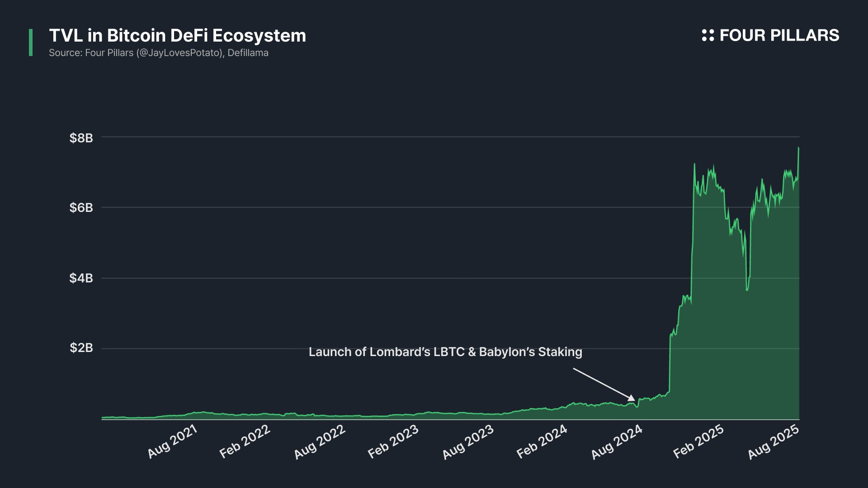Screen dimensions: 868x488
Task: Click the source attribution text line
Action: (158, 53)
